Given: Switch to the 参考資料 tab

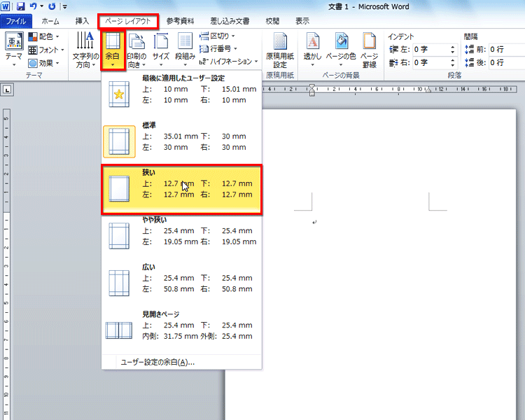Looking at the screenshot, I should click(181, 21).
